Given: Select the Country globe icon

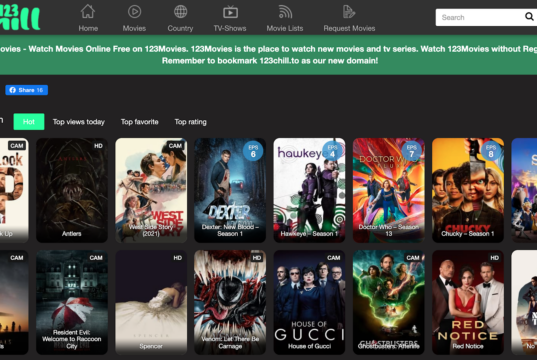Looking at the screenshot, I should [180, 12].
